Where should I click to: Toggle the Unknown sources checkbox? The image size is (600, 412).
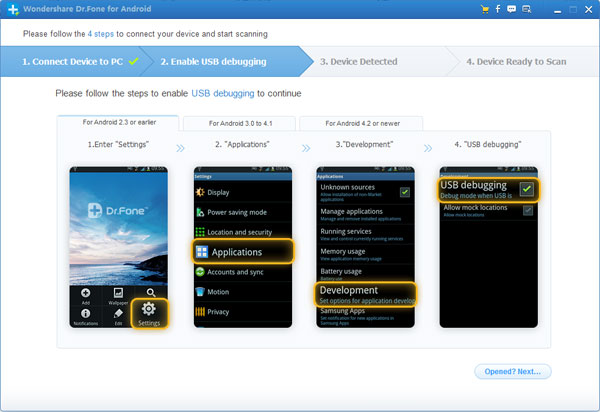(x=405, y=192)
